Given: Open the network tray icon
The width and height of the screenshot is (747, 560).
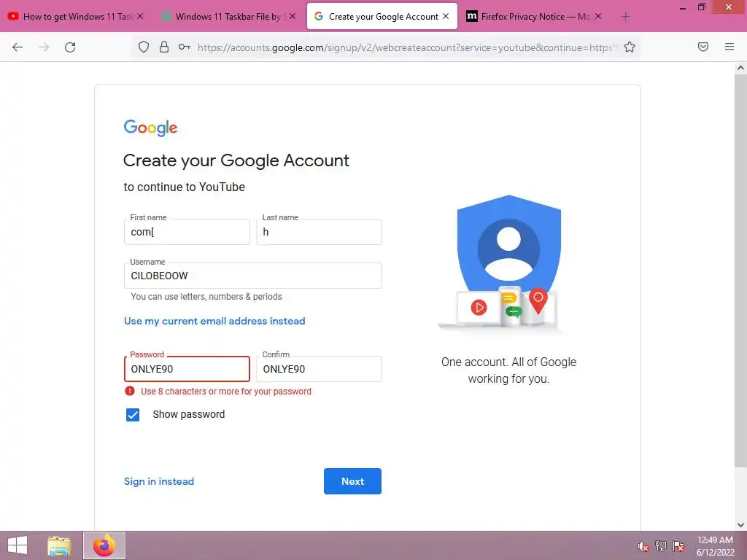Looking at the screenshot, I should 661,546.
